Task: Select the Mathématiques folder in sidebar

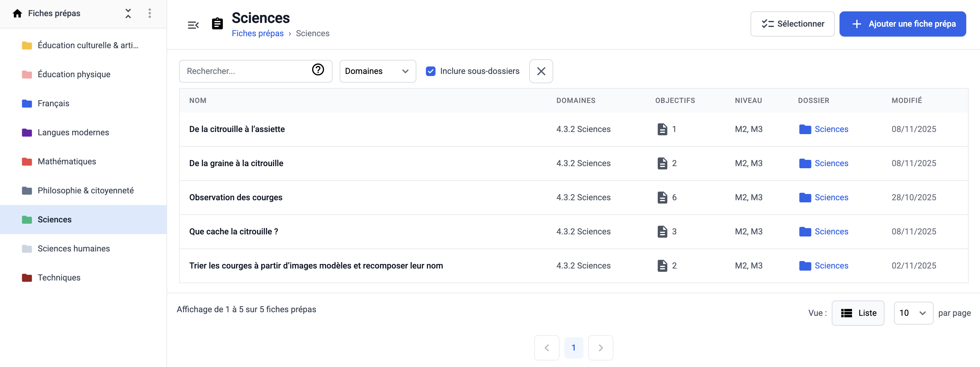Action: click(x=66, y=162)
